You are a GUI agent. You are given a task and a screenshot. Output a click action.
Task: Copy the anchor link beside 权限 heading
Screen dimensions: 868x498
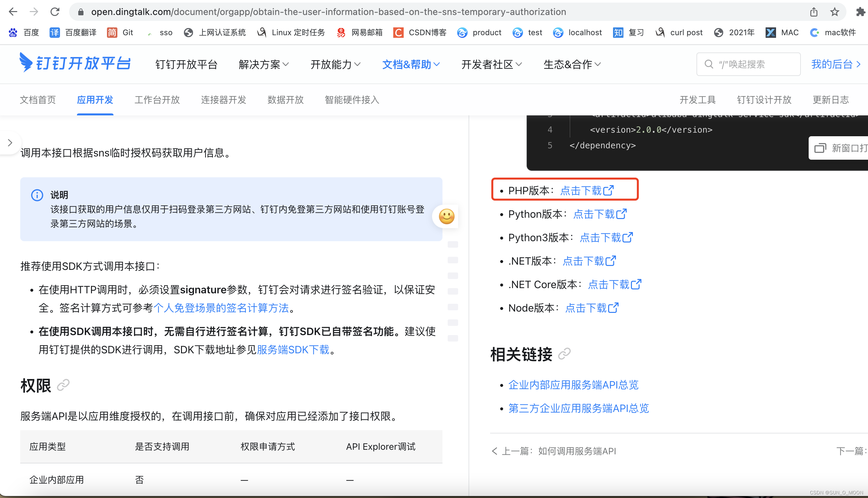(63, 385)
